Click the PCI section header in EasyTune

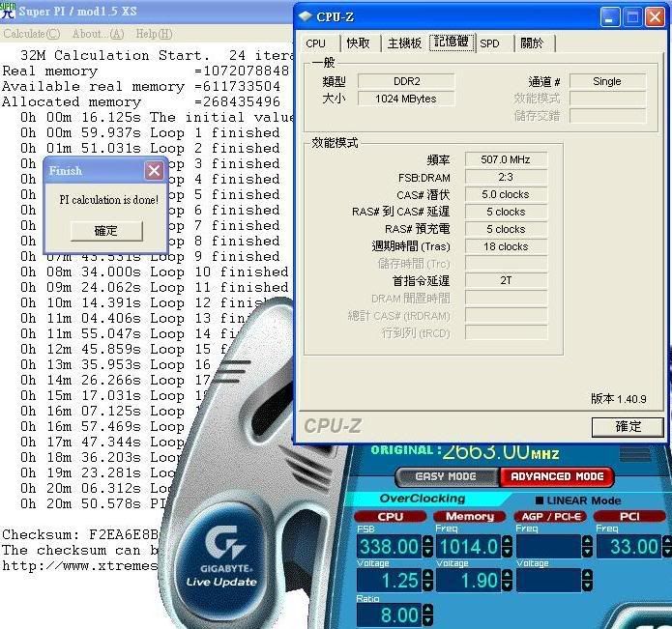point(629,516)
